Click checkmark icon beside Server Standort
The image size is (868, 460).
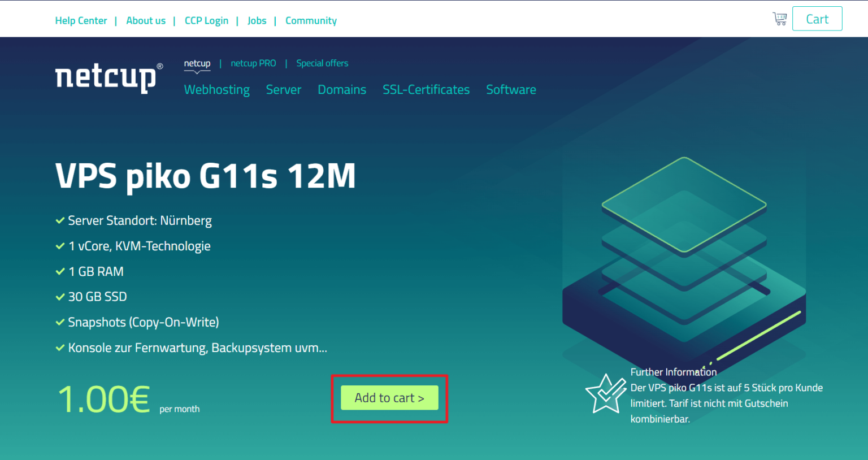(x=60, y=221)
